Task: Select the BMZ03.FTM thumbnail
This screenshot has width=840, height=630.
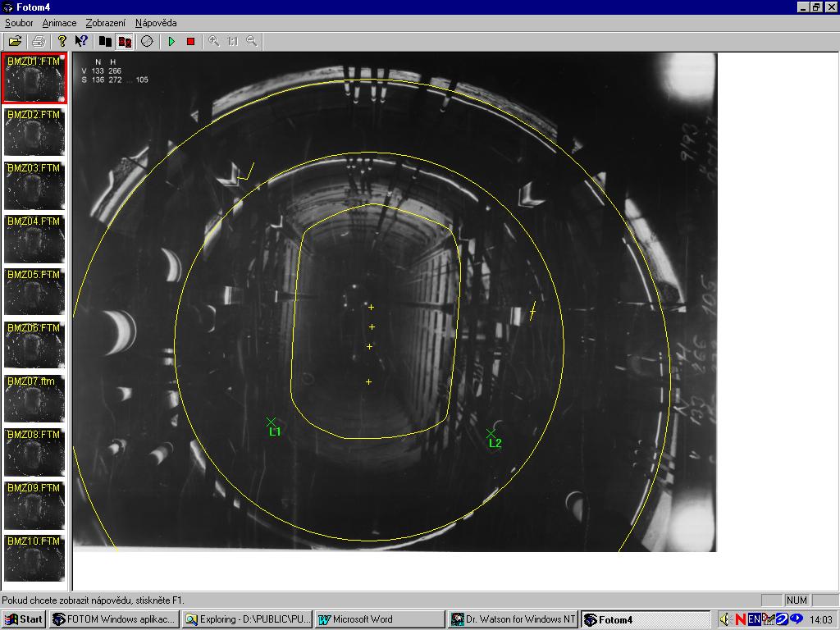Action: pyautogui.click(x=34, y=185)
